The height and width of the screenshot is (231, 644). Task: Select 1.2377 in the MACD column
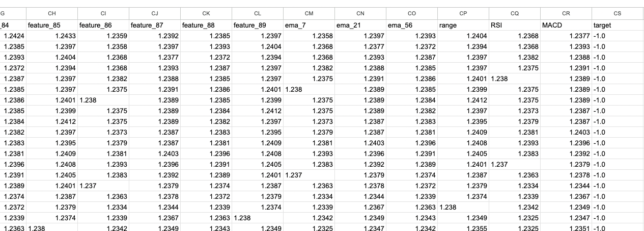tap(566, 36)
